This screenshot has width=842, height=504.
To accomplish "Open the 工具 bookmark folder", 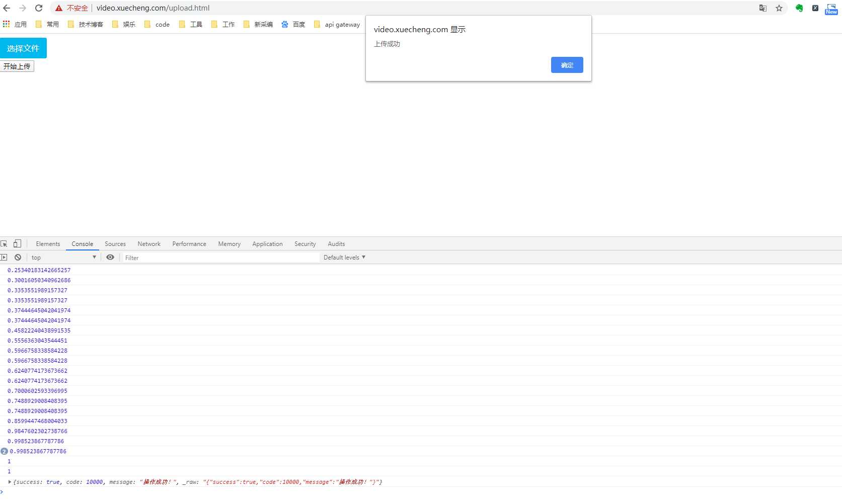I will coord(191,24).
